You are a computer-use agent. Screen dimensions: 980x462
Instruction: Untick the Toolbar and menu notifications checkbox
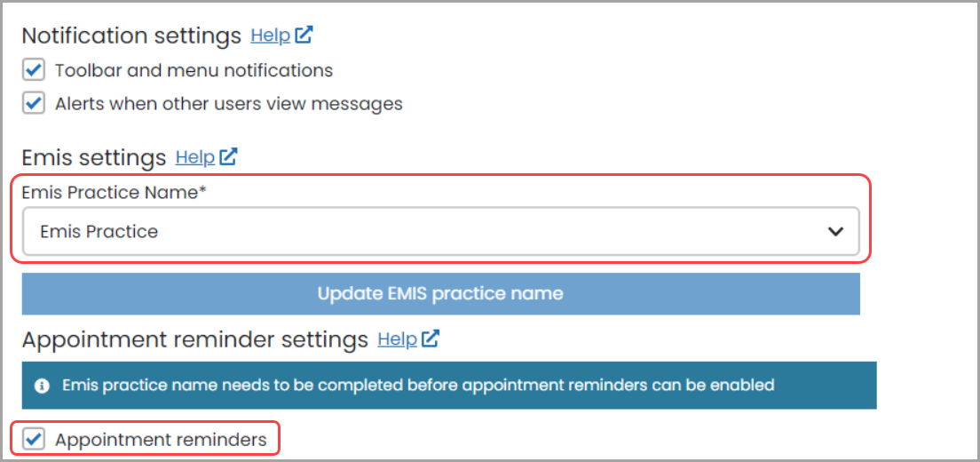[x=34, y=70]
